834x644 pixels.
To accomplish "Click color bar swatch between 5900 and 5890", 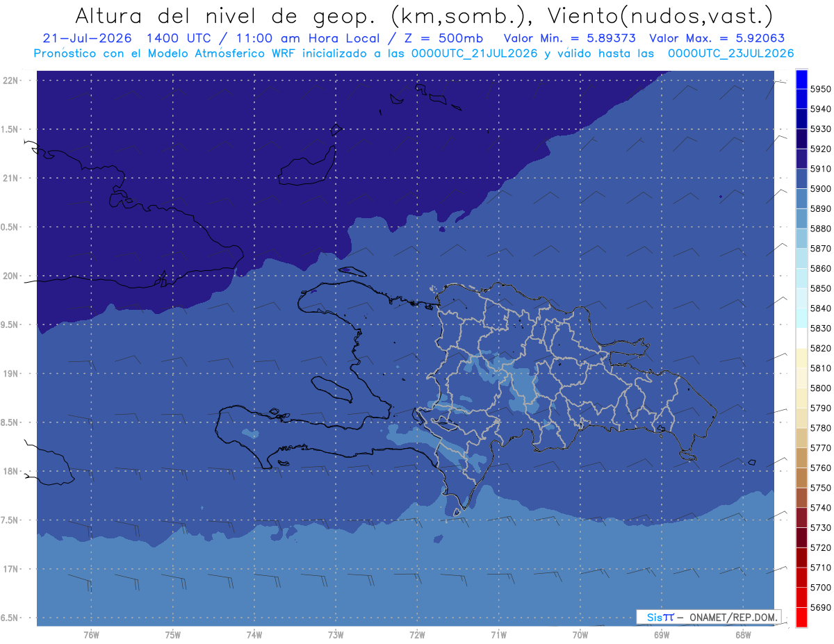I will coord(801,199).
